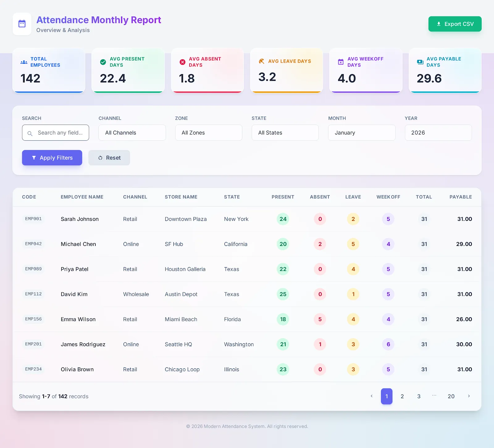Reset all filters
The height and width of the screenshot is (448, 494).
pos(109,158)
